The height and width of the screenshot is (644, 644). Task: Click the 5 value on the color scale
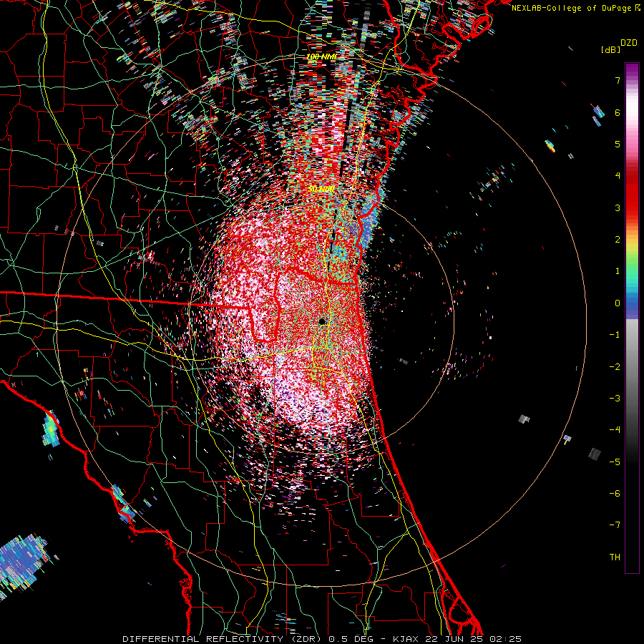point(618,144)
